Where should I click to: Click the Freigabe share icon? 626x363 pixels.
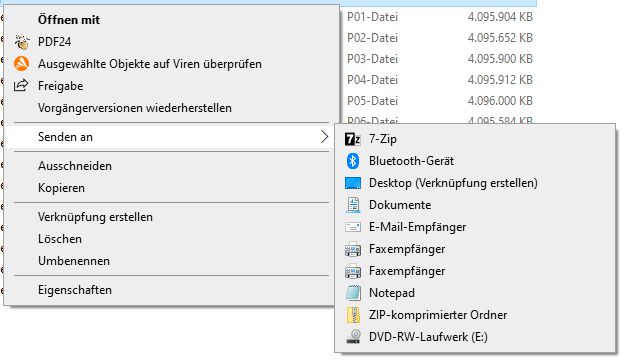21,85
